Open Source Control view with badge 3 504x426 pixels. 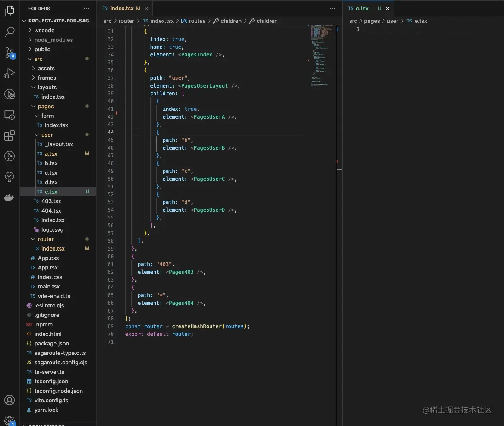click(9, 53)
